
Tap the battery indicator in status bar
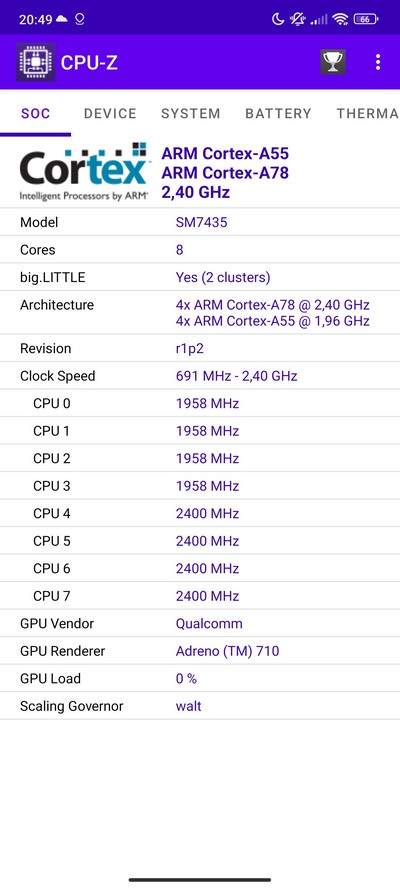366,19
